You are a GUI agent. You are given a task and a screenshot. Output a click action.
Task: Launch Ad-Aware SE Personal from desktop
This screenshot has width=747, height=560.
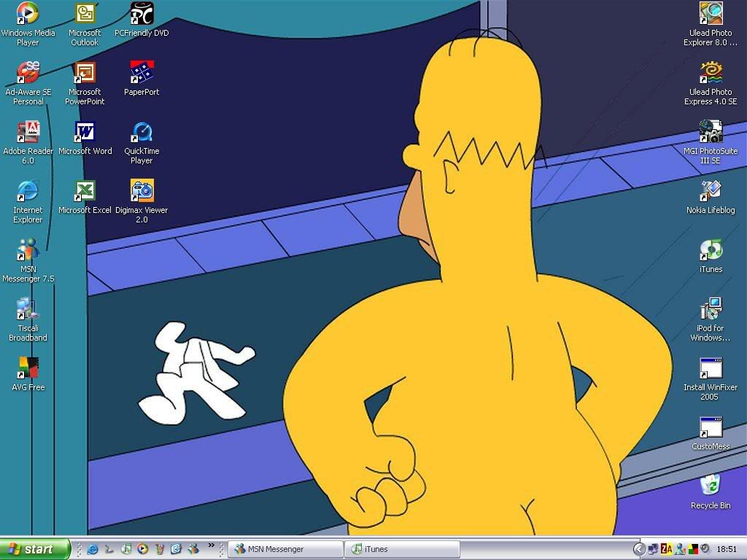28,73
